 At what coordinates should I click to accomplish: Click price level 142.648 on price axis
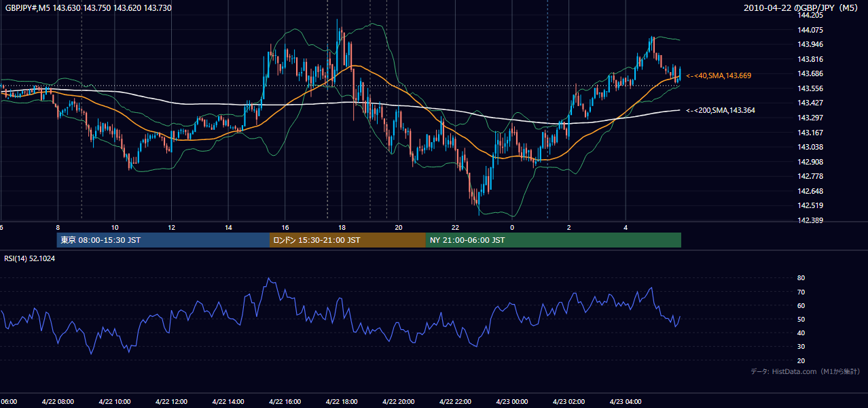point(811,191)
